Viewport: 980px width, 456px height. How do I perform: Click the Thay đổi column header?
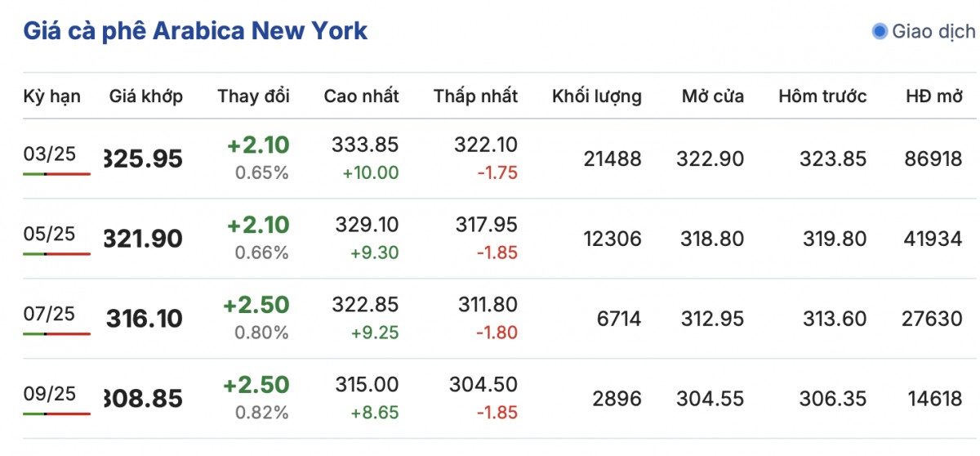point(253,96)
